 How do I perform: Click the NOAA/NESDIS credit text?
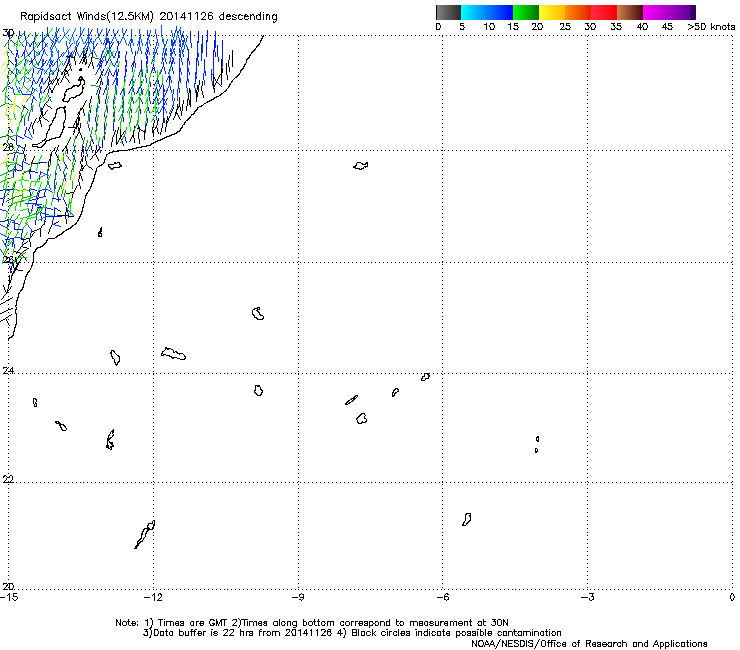coord(589,644)
